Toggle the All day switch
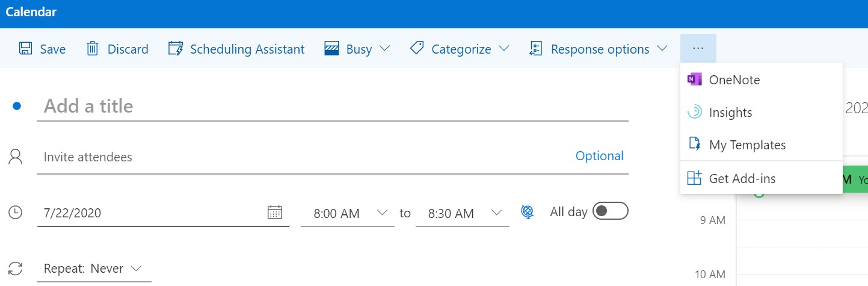 610,211
